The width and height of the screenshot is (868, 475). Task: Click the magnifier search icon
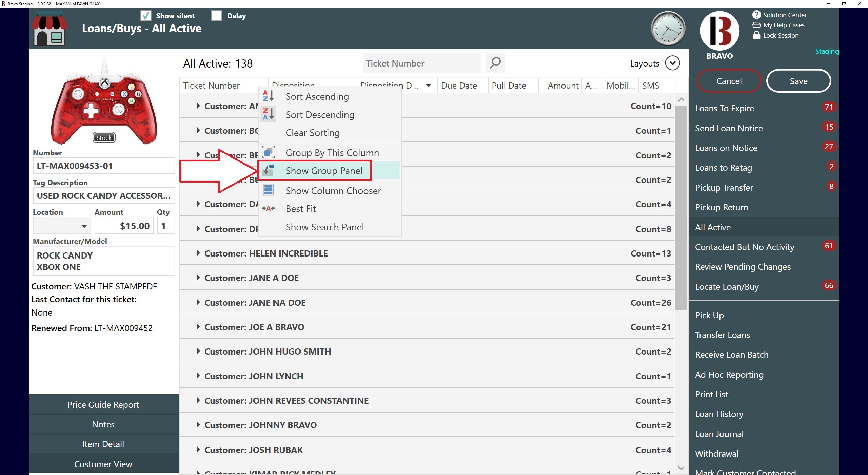495,63
